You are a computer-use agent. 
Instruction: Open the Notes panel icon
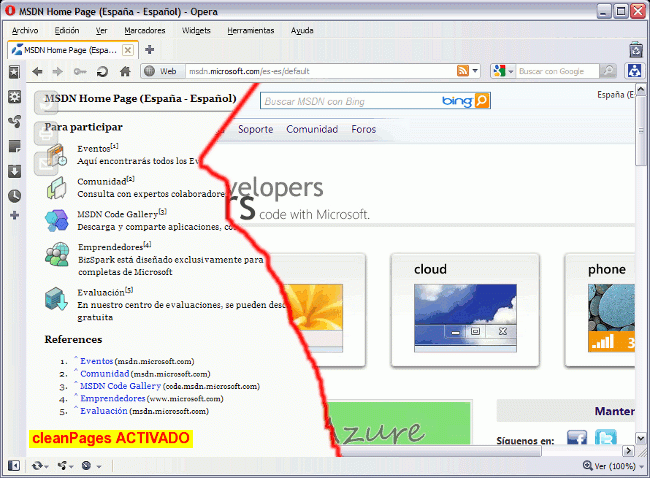[x=15, y=146]
